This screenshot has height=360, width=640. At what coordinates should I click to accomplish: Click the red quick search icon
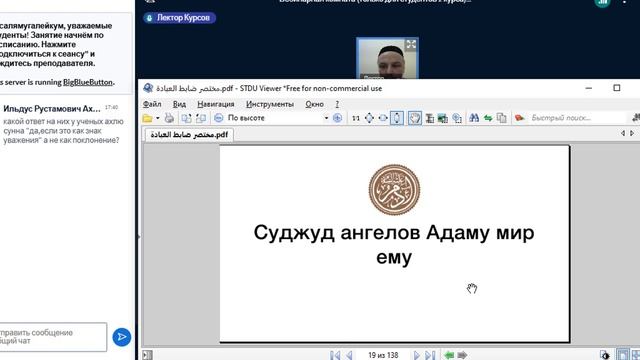[x=519, y=118]
